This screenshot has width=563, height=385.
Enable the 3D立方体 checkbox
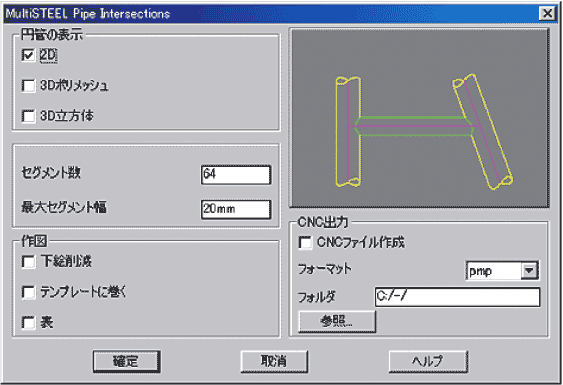(x=28, y=116)
